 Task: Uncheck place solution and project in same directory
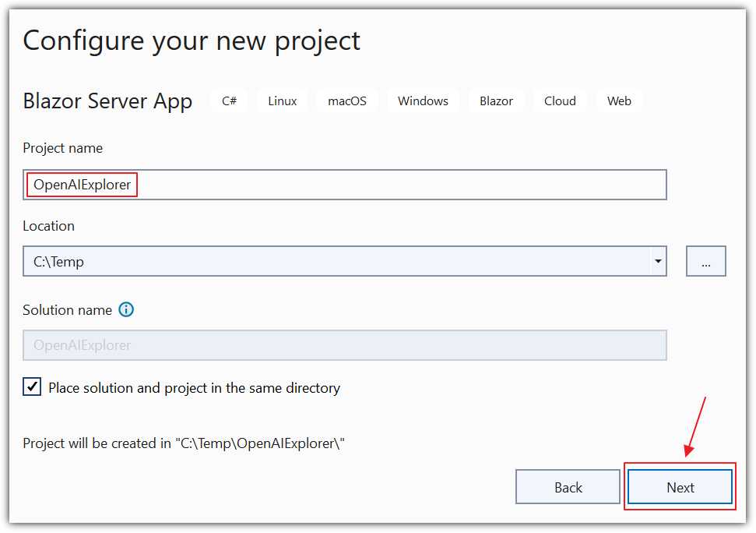coord(32,387)
